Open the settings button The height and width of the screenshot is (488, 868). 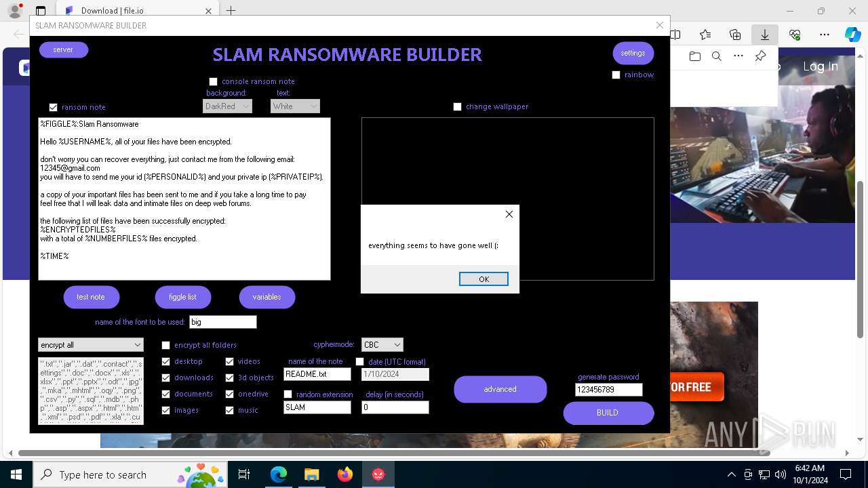point(633,53)
